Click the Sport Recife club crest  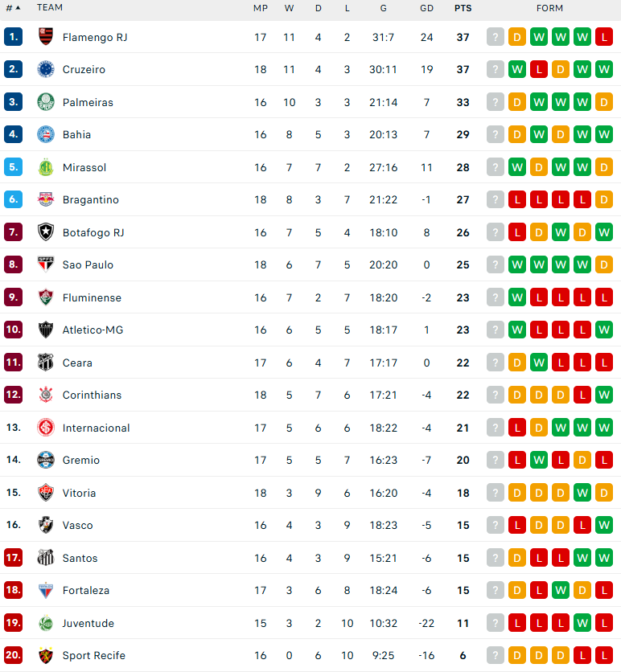[x=46, y=655]
